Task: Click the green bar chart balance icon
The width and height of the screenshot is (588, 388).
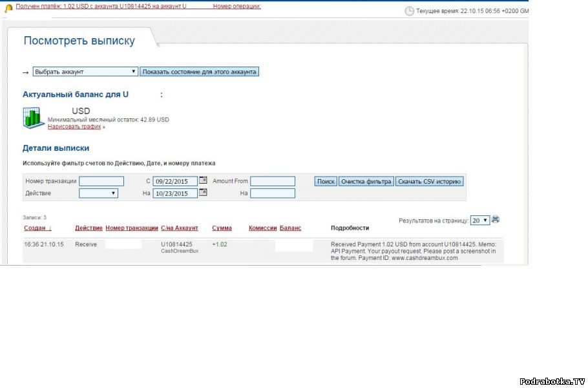Action: click(32, 118)
